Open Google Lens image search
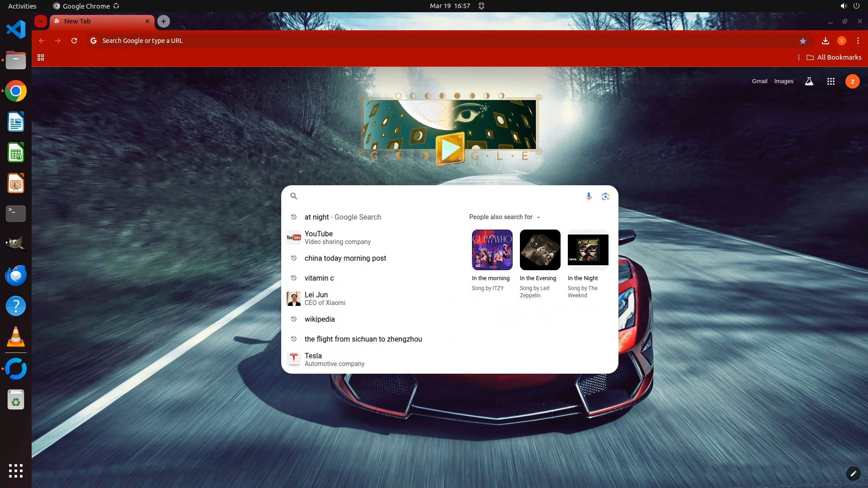This screenshot has width=868, height=488. (x=605, y=196)
